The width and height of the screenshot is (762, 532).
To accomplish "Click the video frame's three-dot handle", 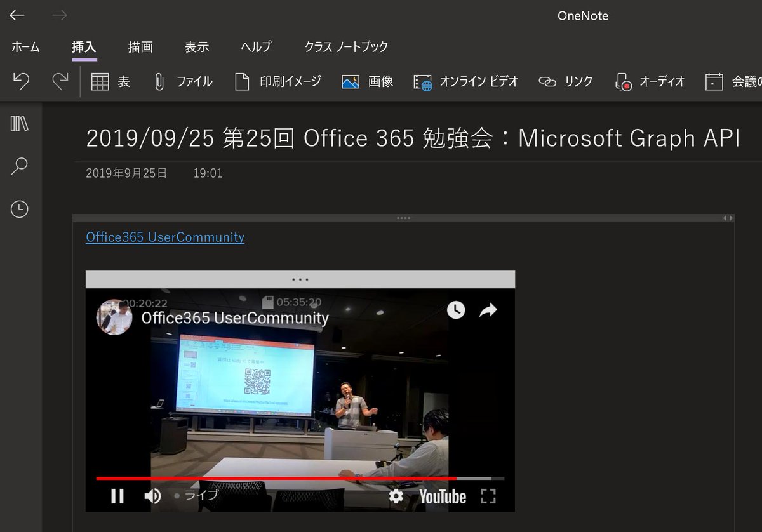I will coord(300,279).
